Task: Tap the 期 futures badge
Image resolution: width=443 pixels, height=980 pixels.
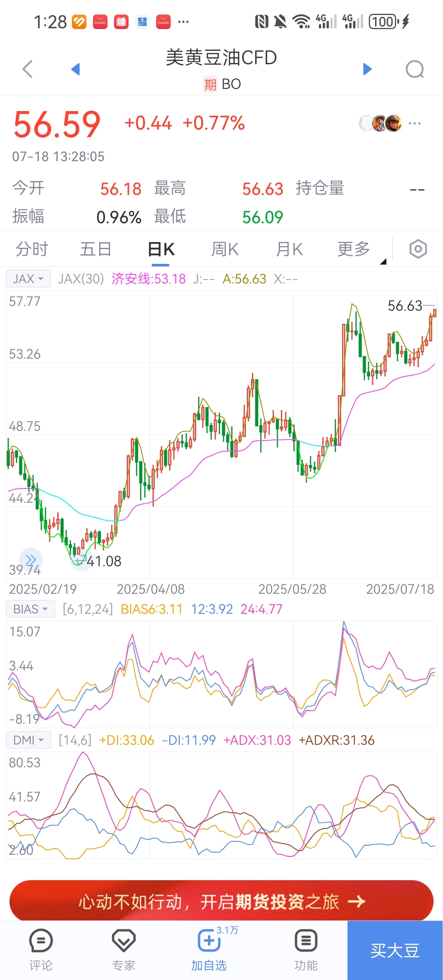Action: coord(210,84)
